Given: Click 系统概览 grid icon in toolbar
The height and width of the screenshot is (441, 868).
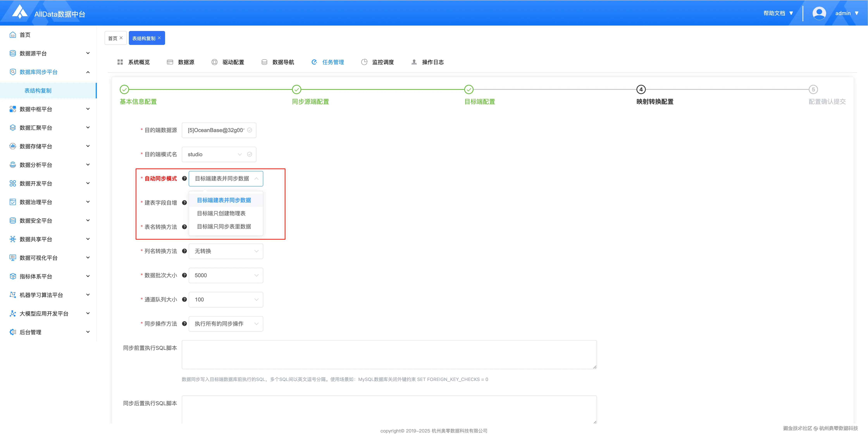Looking at the screenshot, I should pos(120,62).
